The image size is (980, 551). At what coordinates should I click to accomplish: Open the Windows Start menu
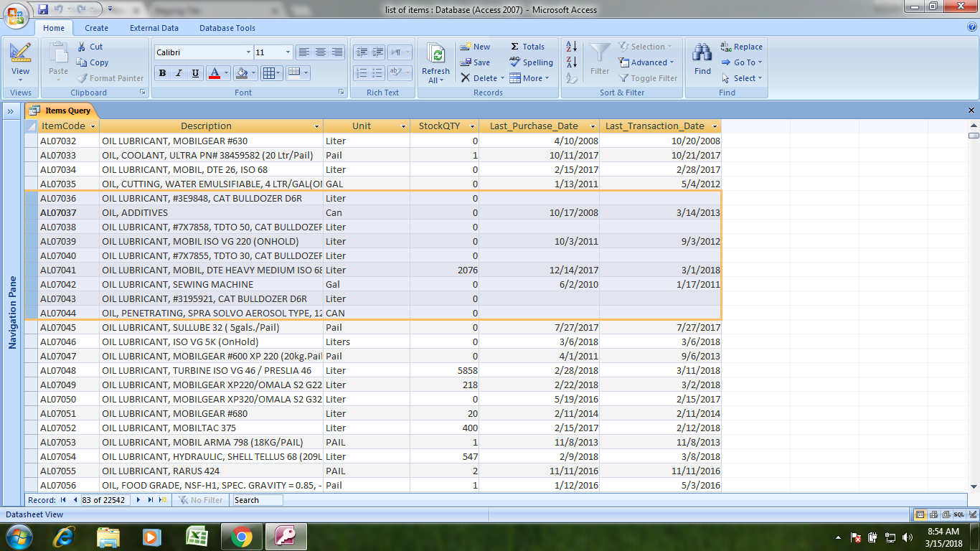[19, 537]
